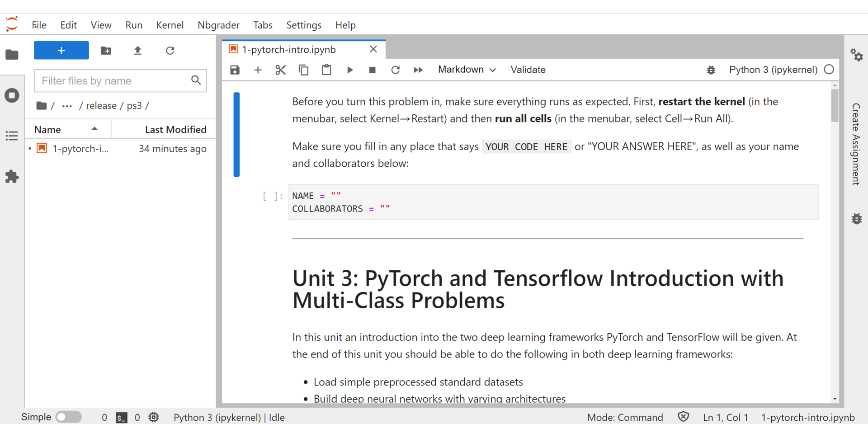Cut the selected cell
Image resolution: width=868 pixels, height=424 pixels.
tap(281, 70)
